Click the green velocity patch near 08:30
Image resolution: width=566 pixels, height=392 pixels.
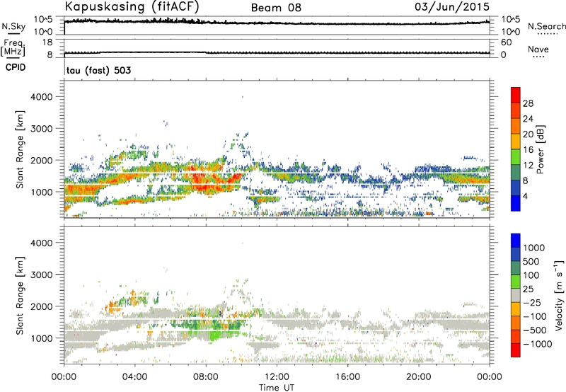pyautogui.click(x=215, y=335)
